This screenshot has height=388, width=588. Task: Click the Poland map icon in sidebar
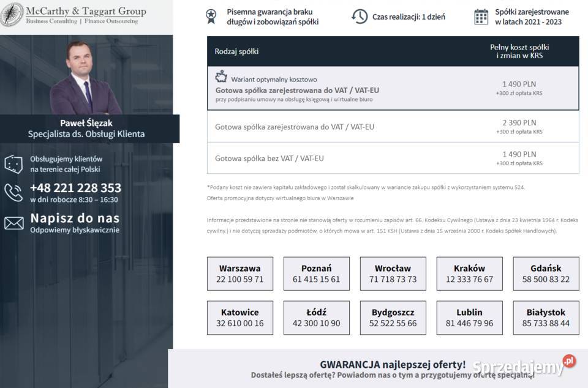tap(13, 163)
